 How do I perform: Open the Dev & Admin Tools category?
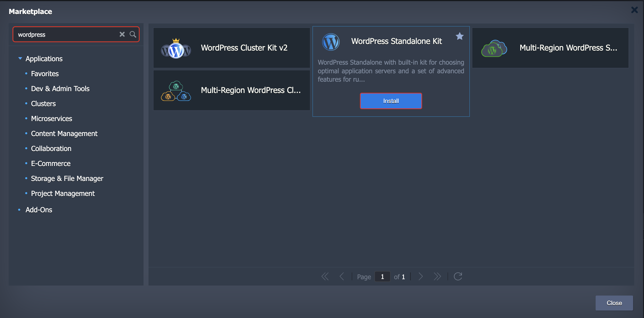[60, 89]
